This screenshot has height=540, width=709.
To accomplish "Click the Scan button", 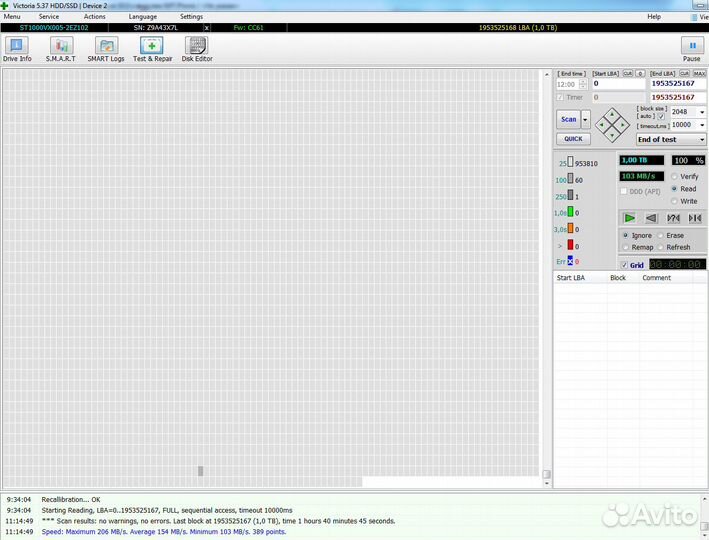I will [568, 119].
